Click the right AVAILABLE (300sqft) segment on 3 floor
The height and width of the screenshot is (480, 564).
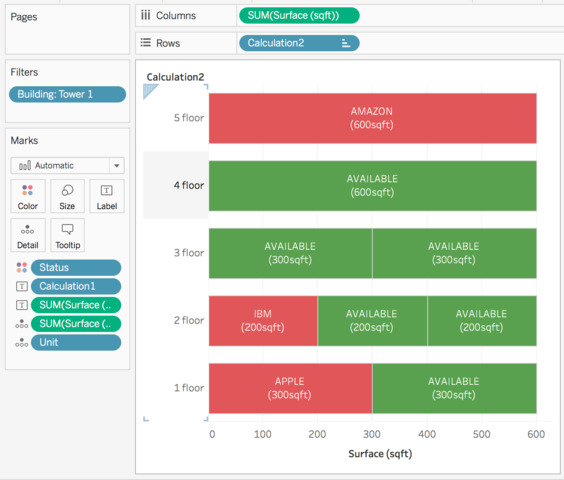coord(454,253)
